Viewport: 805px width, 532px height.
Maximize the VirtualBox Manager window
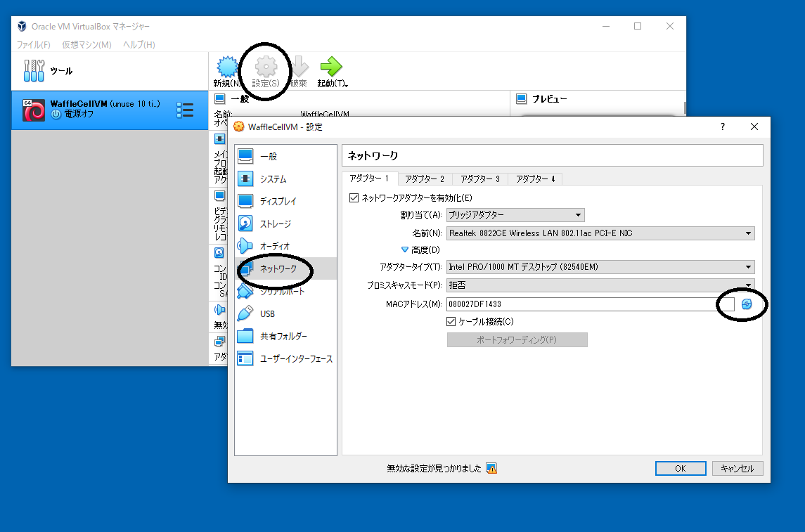pyautogui.click(x=638, y=26)
